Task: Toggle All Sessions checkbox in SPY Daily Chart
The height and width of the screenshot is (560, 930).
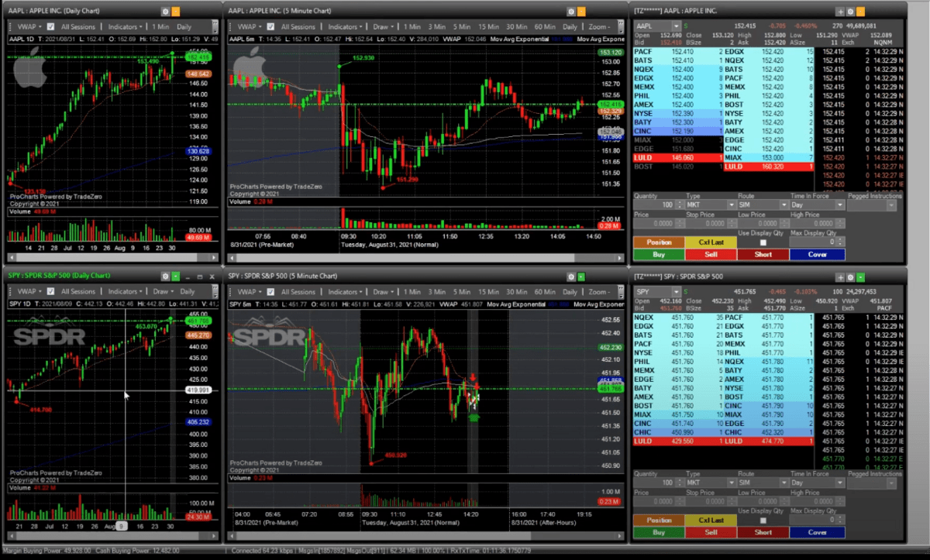Action: pos(51,291)
